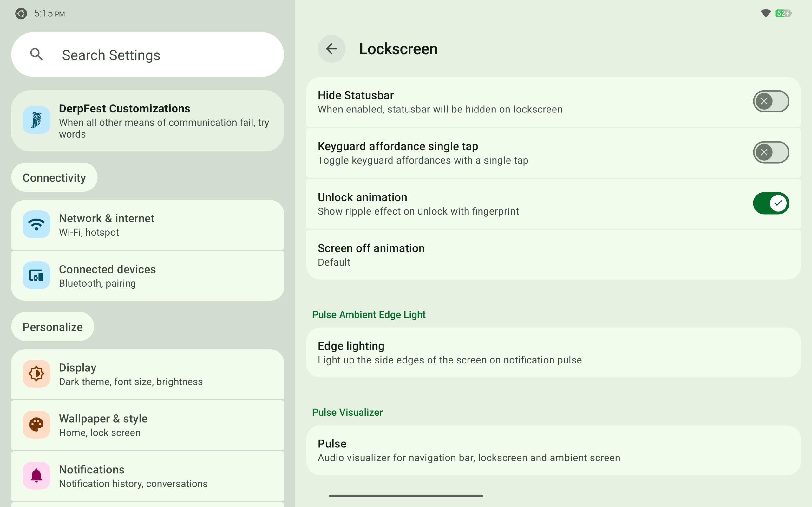812x507 pixels.
Task: Select the Connectivity category label
Action: click(54, 178)
